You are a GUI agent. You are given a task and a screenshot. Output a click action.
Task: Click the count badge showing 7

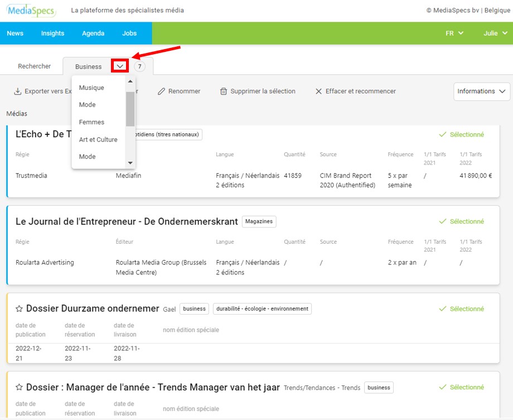[139, 66]
